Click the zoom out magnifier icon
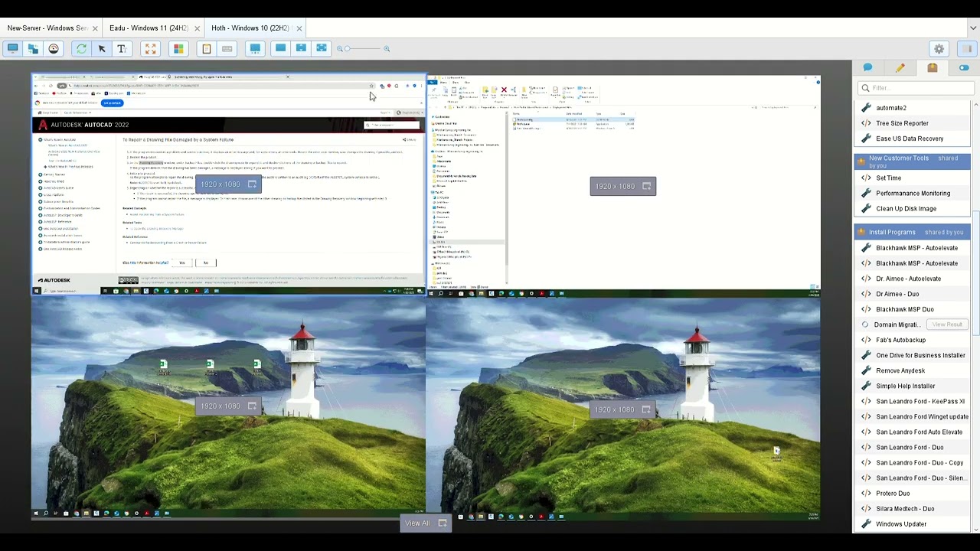 [x=340, y=49]
